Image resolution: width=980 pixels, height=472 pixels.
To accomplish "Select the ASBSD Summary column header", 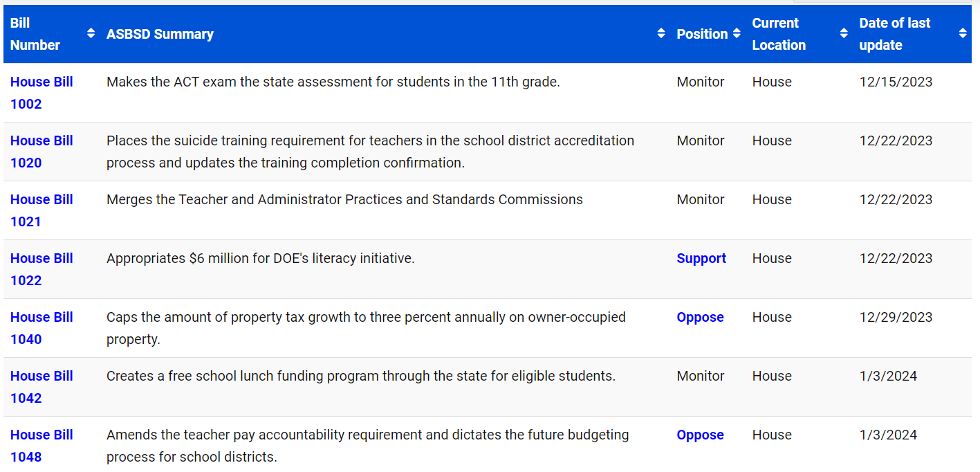I will point(160,34).
